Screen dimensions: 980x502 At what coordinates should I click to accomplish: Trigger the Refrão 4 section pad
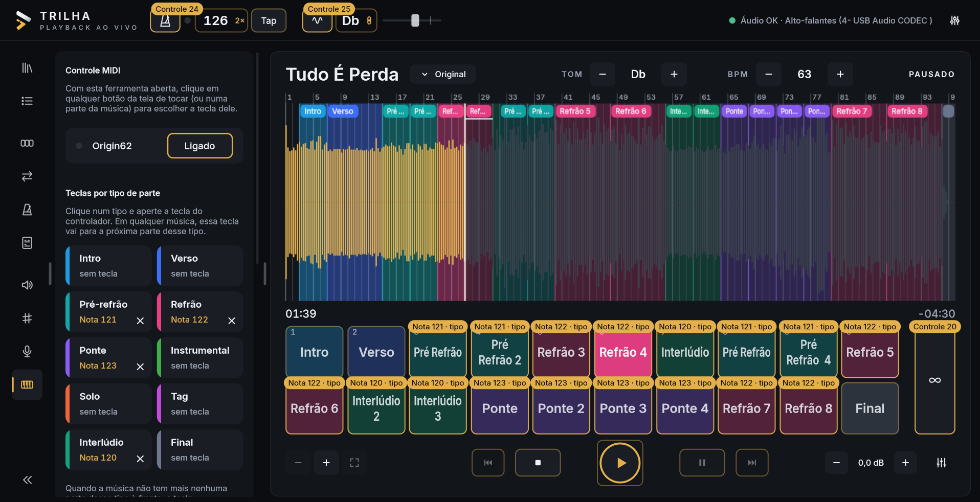click(x=623, y=352)
